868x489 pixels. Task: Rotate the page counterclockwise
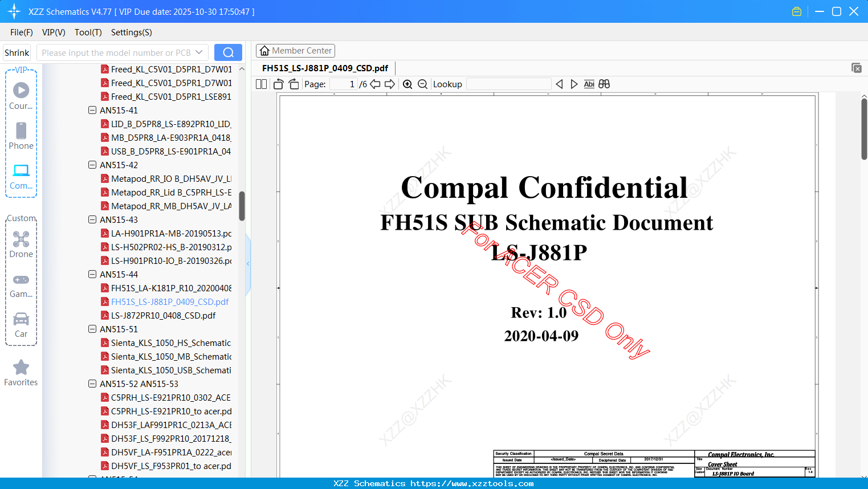pyautogui.click(x=279, y=84)
